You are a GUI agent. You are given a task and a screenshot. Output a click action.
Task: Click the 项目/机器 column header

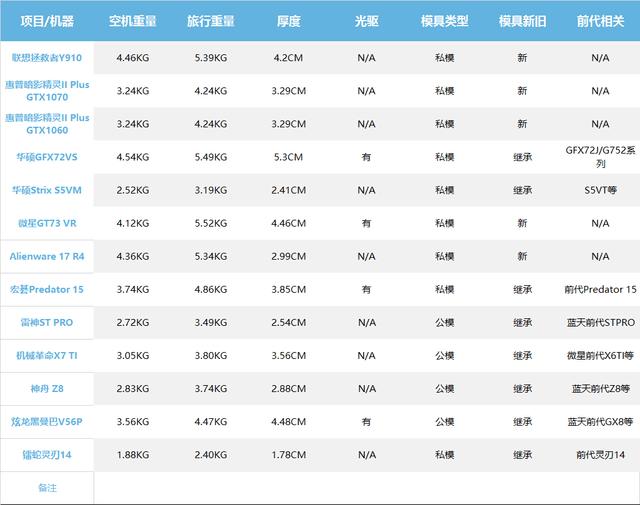click(47, 21)
